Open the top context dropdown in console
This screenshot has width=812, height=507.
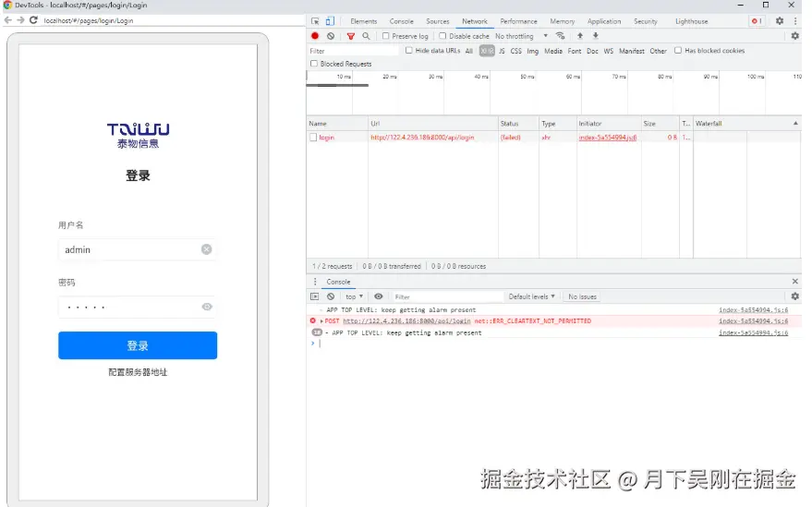[354, 296]
